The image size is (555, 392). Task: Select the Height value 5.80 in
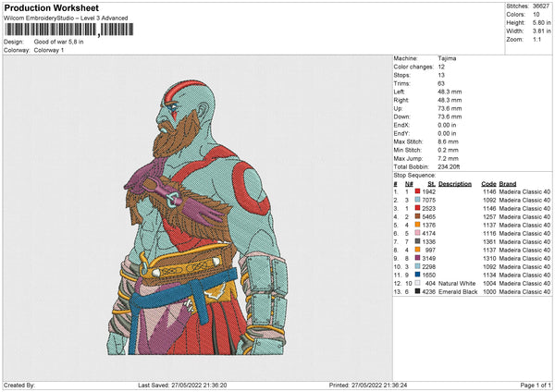click(541, 22)
